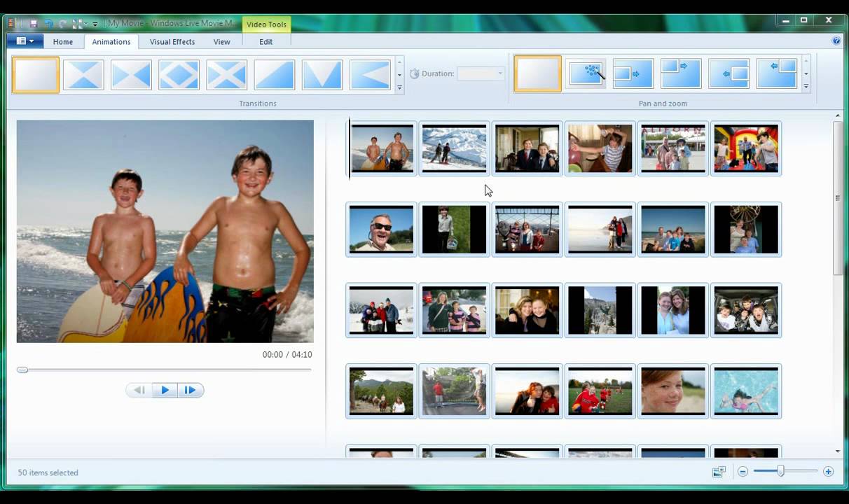Apply the diagonal wipe transition
The image size is (849, 504).
point(274,73)
